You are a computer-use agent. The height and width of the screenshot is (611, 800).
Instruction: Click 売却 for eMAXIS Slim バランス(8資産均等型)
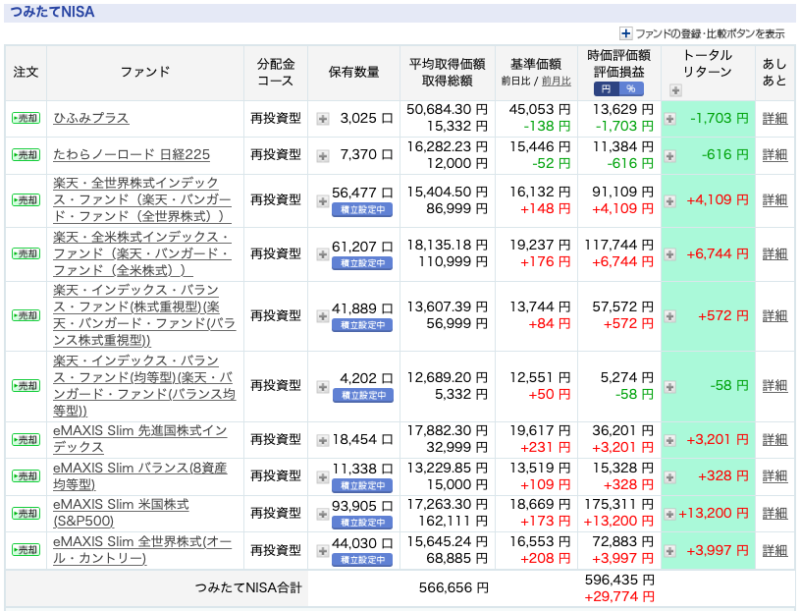tap(26, 476)
